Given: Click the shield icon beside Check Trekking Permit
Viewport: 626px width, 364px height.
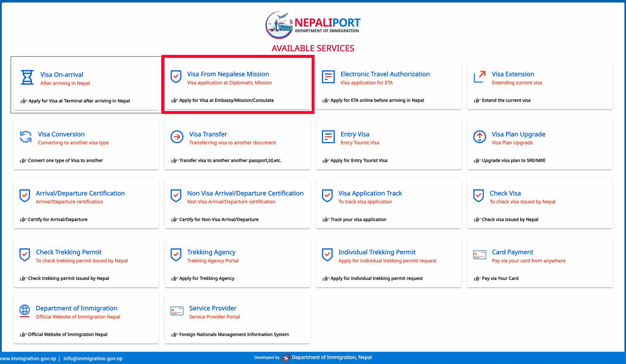Looking at the screenshot, I should pos(25,255).
